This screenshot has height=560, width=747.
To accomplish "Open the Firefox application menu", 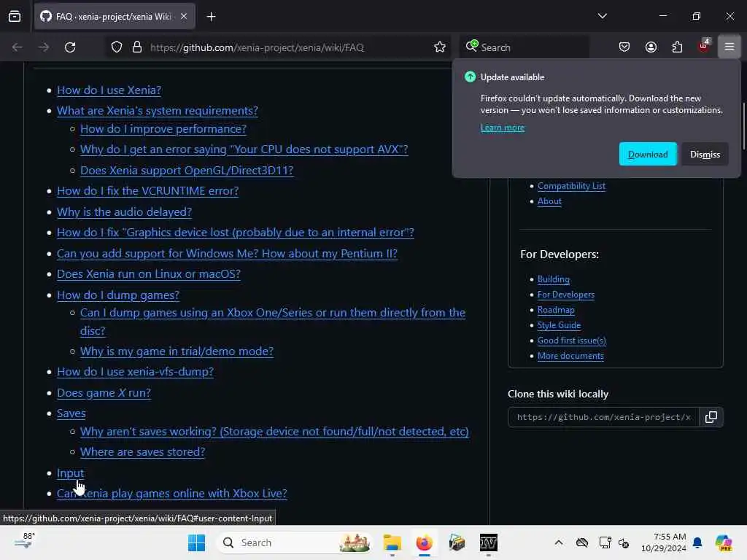I will click(x=729, y=47).
